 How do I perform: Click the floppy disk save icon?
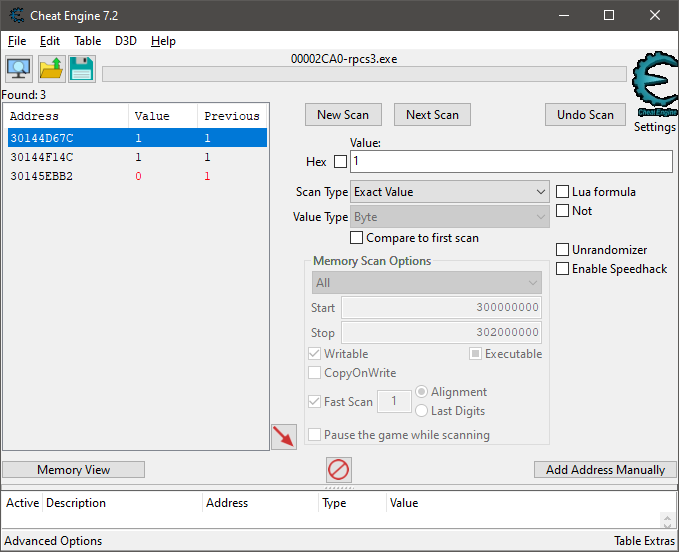[x=82, y=69]
